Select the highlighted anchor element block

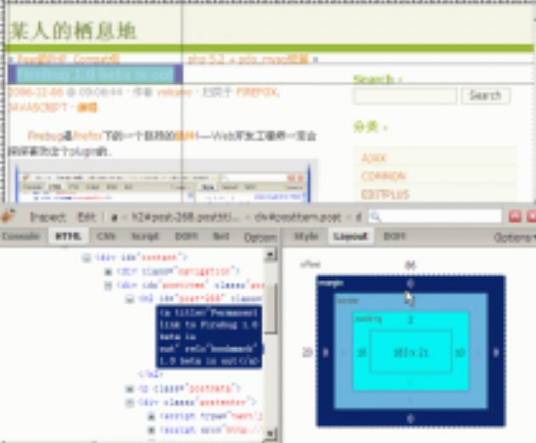point(209,337)
